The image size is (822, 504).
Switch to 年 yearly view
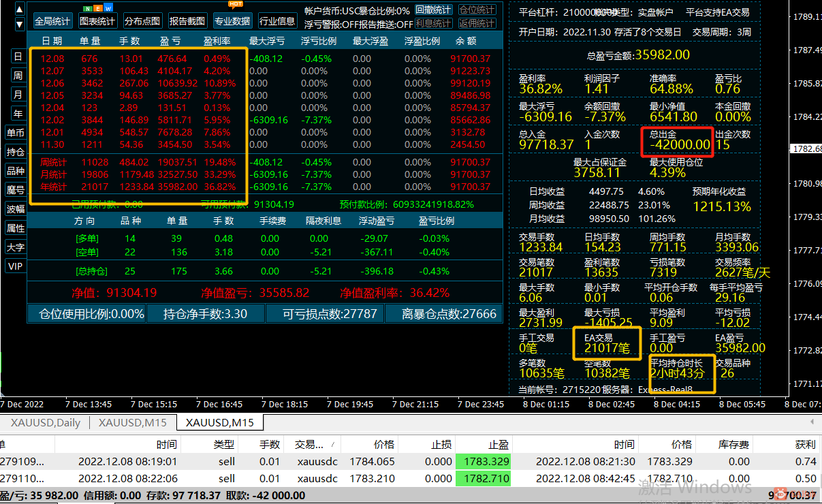(x=18, y=114)
